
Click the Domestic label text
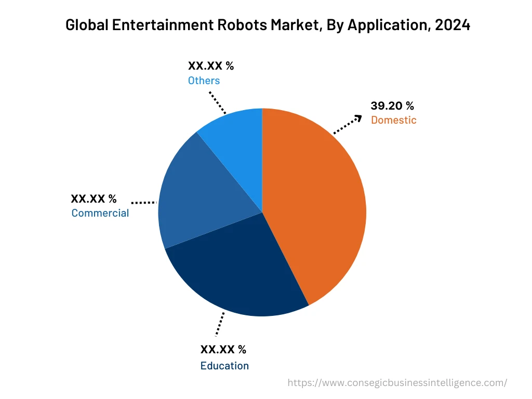coord(393,119)
